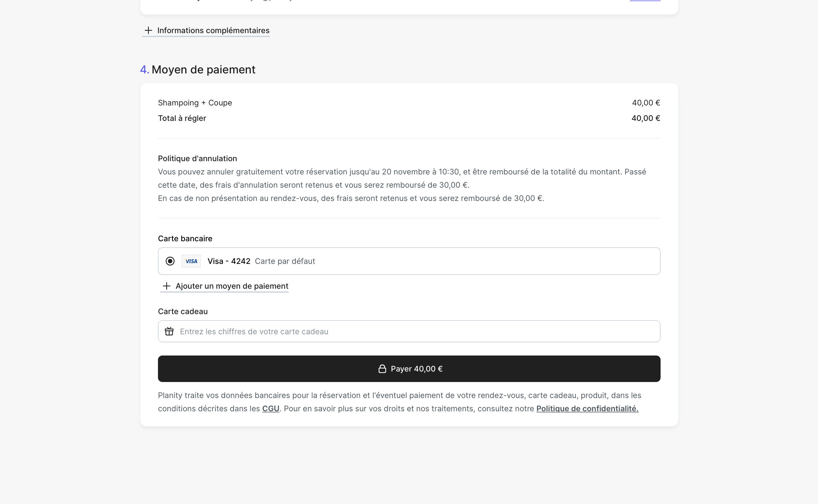Viewport: 818px width, 504px height.
Task: Focus the gift card number input field
Action: point(400,331)
